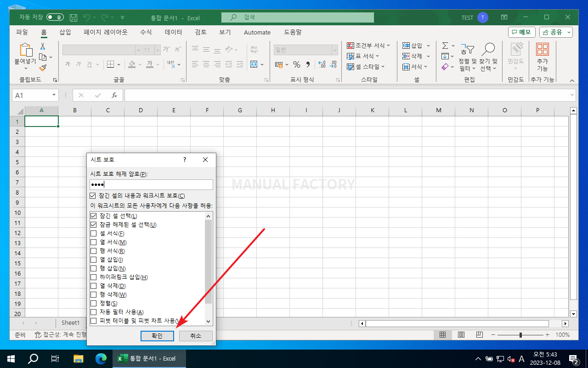Click the increase decimal icon
The image size is (588, 368).
[322, 64]
